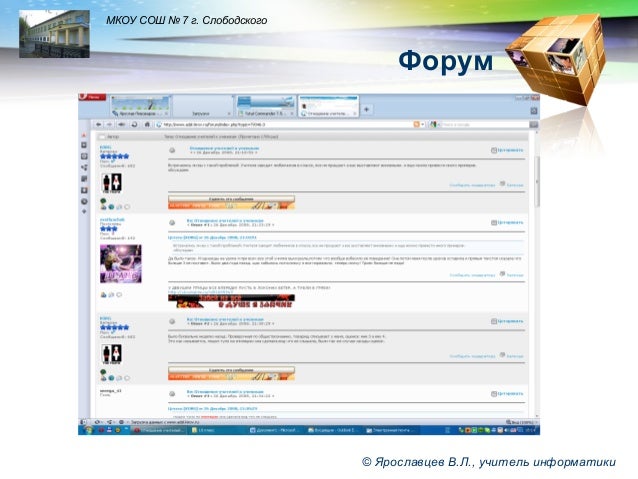
Task: Click first profile icon under first post avatar
Action: coord(103,203)
